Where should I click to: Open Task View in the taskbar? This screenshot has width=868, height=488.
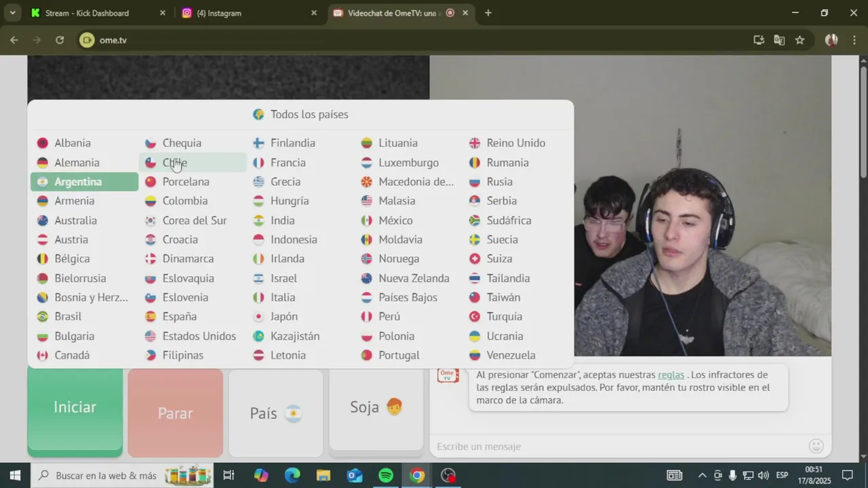point(229,475)
